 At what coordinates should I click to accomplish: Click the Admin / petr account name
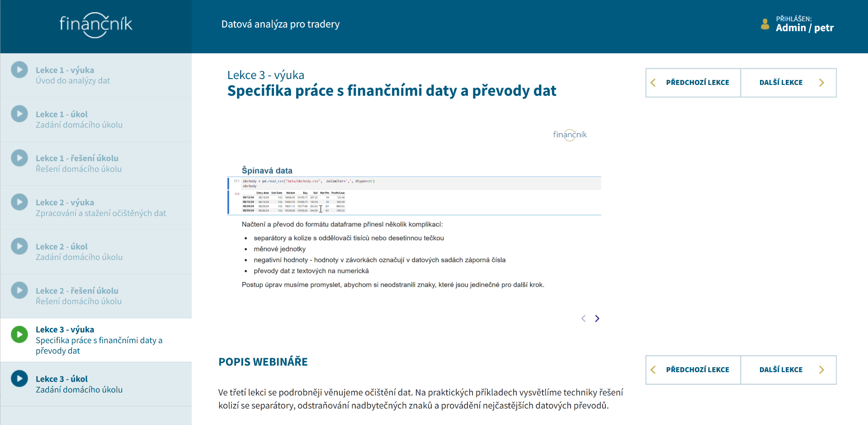805,28
